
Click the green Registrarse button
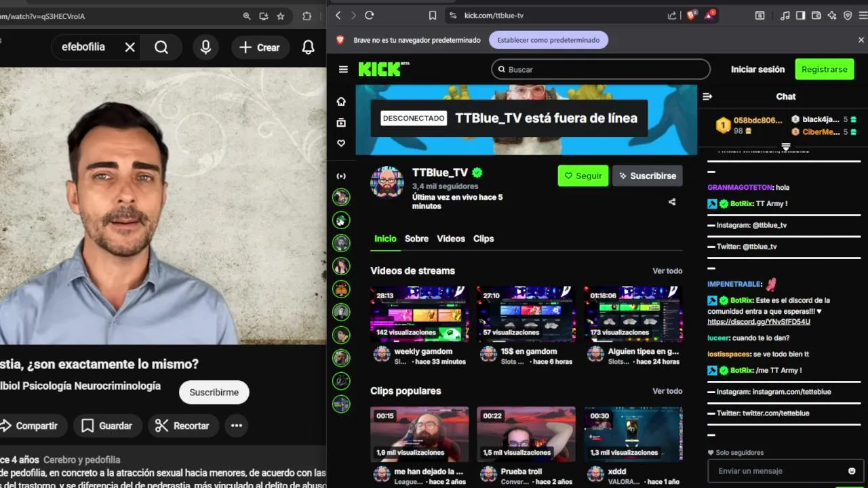point(824,69)
